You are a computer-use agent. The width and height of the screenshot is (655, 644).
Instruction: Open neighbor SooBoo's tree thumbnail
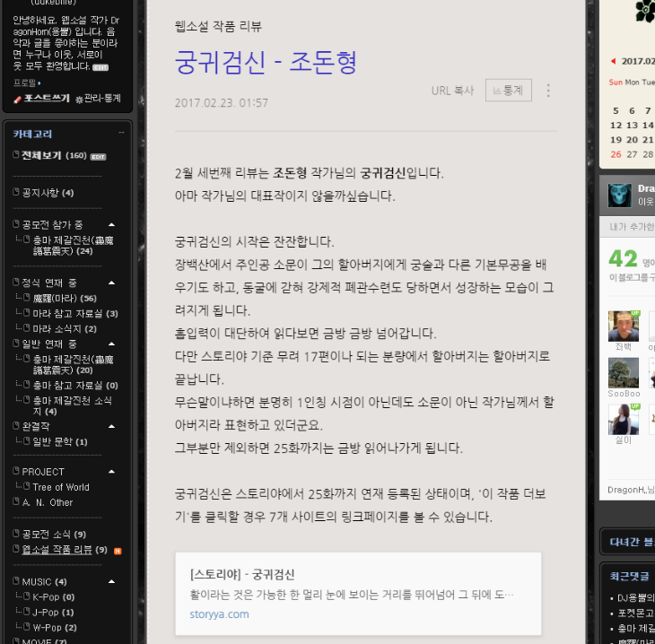click(624, 372)
